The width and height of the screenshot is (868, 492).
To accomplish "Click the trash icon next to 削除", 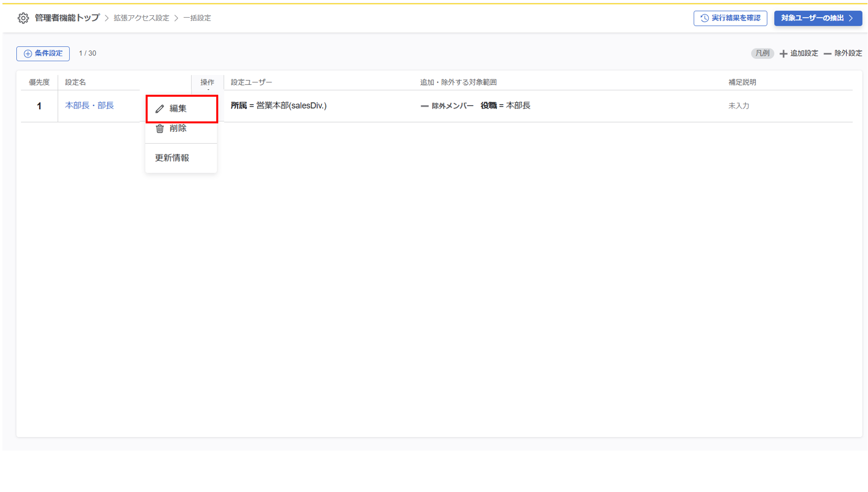I will (x=160, y=129).
